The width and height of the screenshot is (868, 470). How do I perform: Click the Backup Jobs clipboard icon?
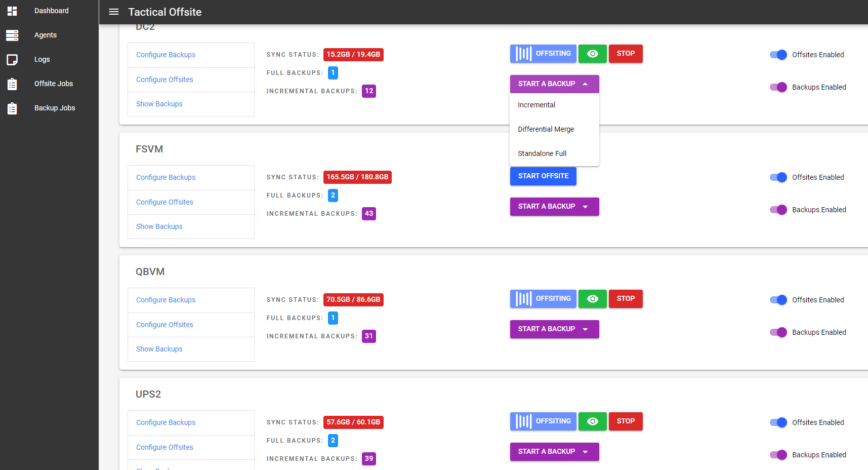point(12,108)
